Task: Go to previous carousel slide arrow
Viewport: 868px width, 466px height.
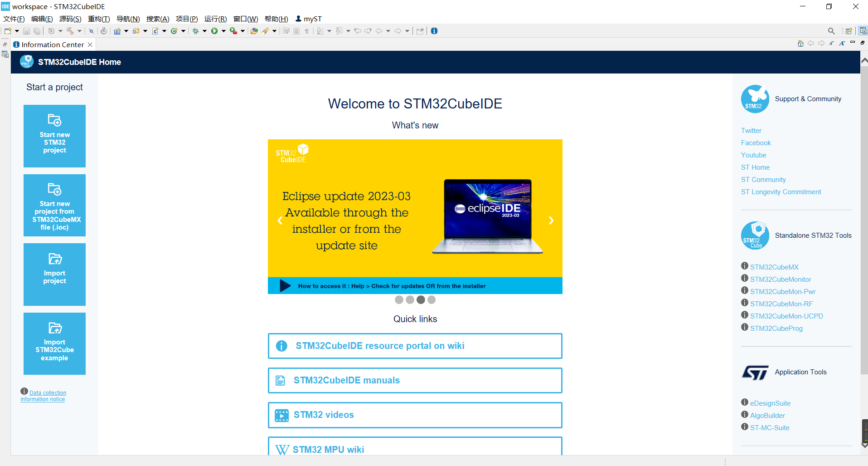Action: click(280, 221)
